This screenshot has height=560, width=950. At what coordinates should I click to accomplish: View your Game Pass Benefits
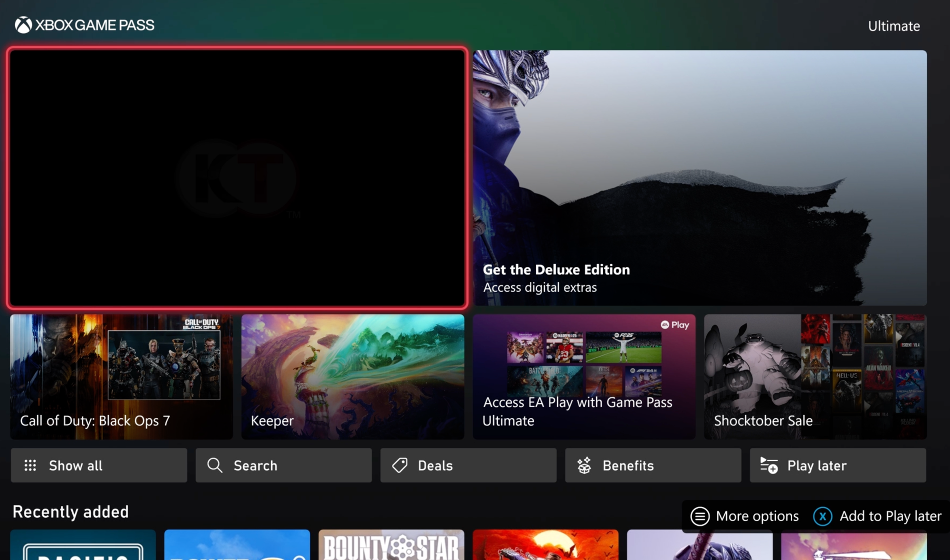click(652, 465)
